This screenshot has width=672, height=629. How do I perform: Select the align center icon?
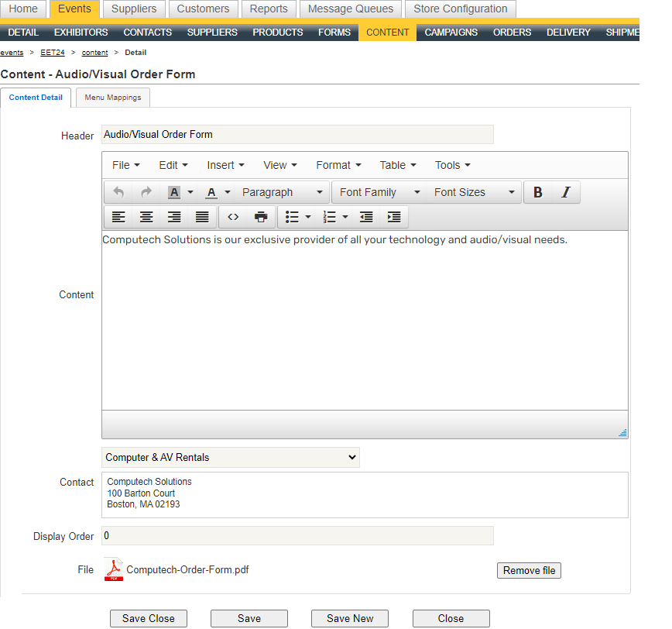[146, 217]
